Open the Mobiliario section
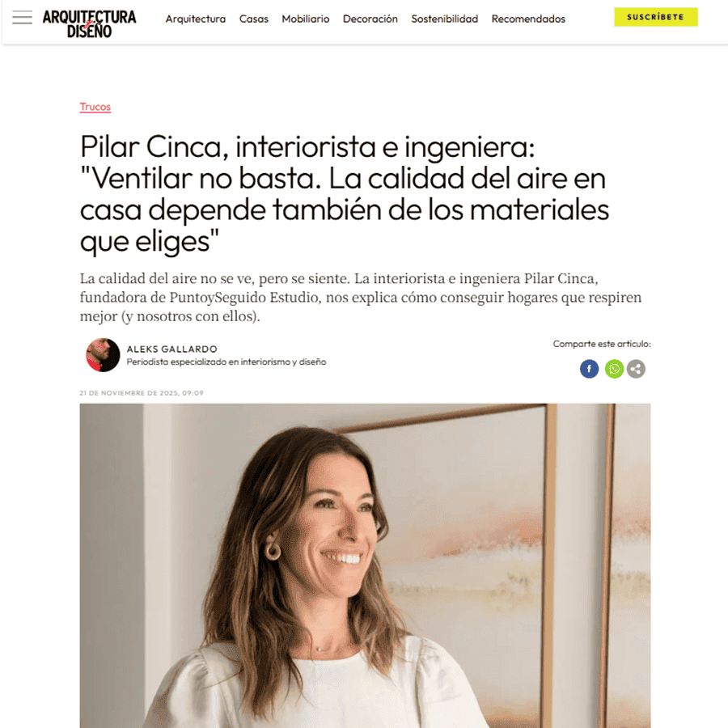The height and width of the screenshot is (728, 728). pyautogui.click(x=306, y=19)
